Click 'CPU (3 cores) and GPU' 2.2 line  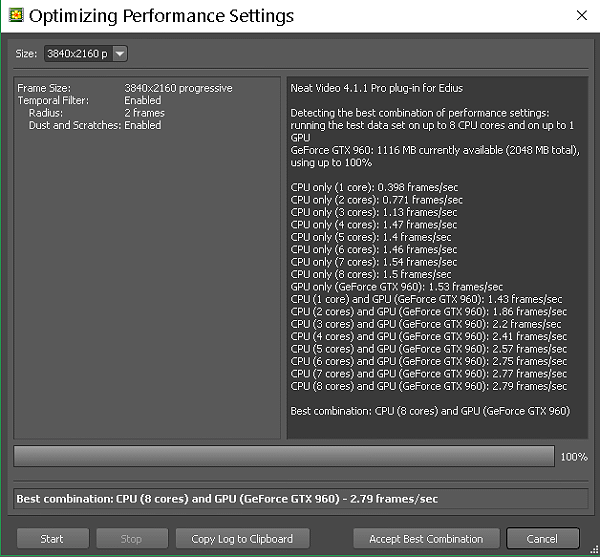coord(426,324)
